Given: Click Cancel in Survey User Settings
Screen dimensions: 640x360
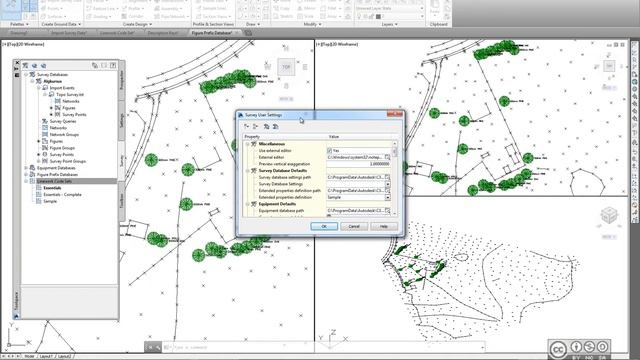Looking at the screenshot, I should point(354,226).
